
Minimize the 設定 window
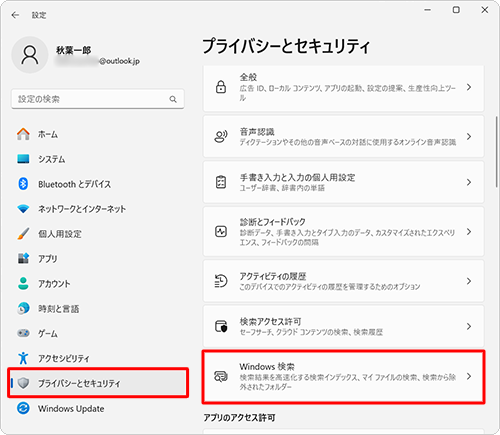pos(428,10)
